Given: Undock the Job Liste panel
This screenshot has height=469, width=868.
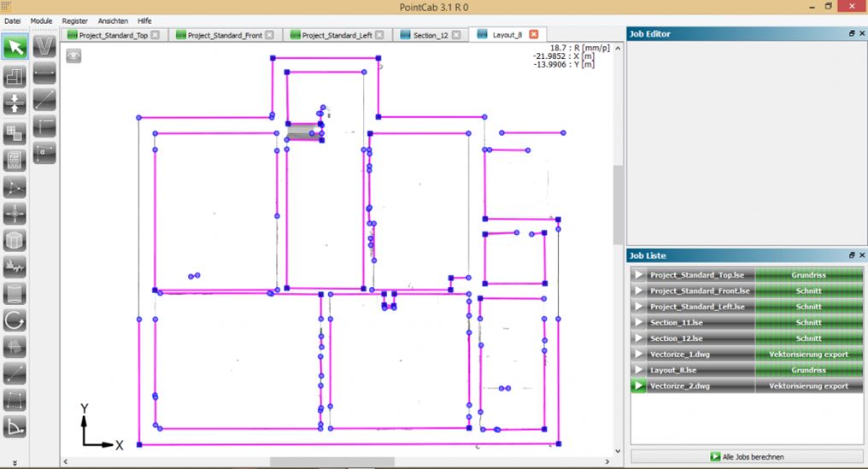Looking at the screenshot, I should [851, 255].
